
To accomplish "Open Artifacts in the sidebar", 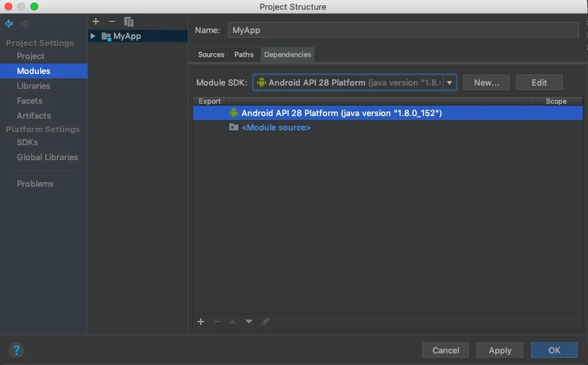I will click(x=34, y=115).
